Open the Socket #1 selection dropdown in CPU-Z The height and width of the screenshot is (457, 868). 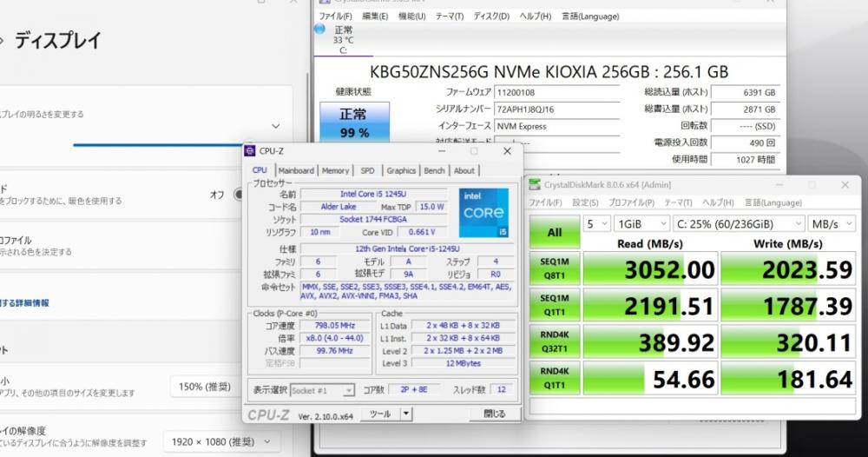pos(322,390)
